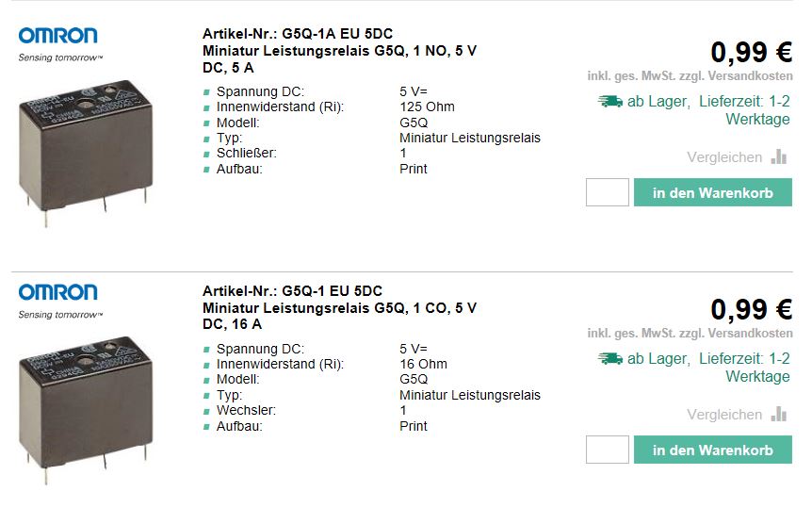This screenshot has height=508, width=812.
Task: Focus quantity field for G5Q-1 relay
Action: click(x=607, y=450)
